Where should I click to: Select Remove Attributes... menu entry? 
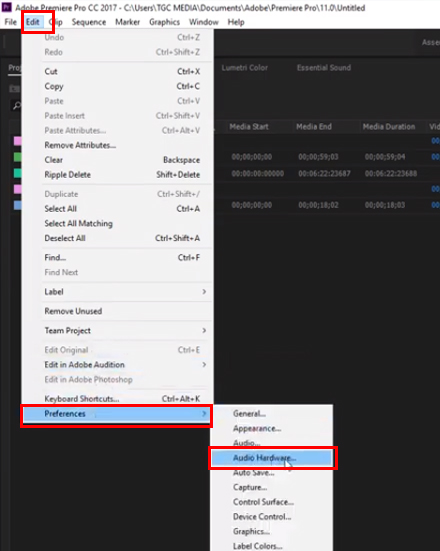point(118,145)
